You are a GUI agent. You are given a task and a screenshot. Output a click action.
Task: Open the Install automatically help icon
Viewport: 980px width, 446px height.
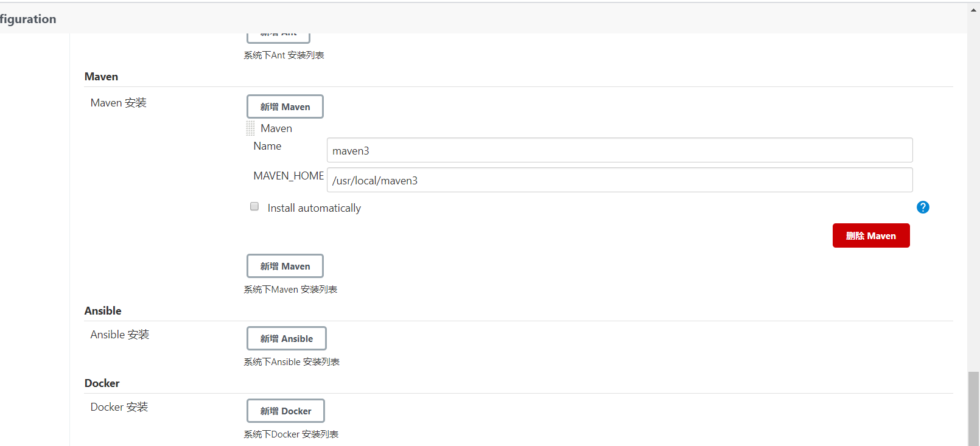[x=923, y=207]
